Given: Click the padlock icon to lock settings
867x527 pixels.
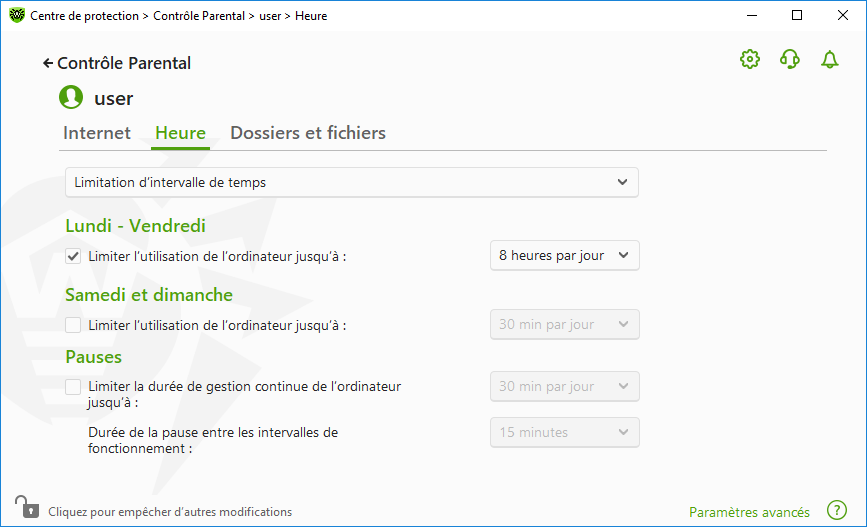Looking at the screenshot, I should [27, 507].
